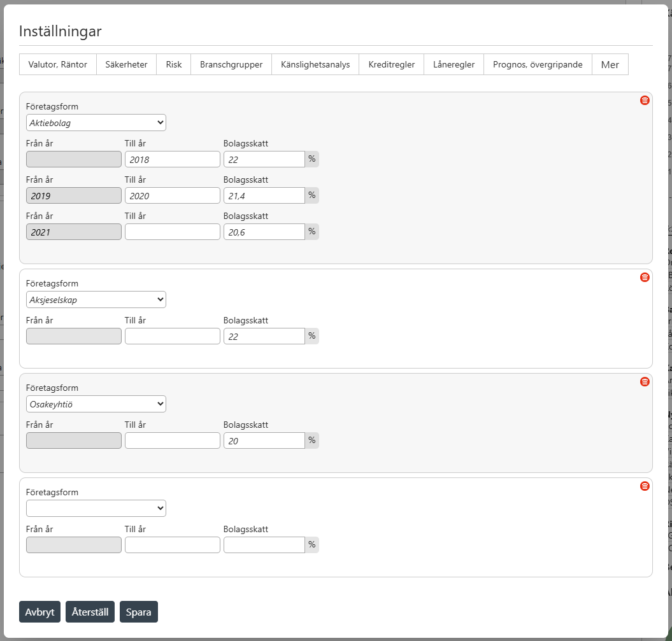
Task: Click empty Från år field under Aktiebolag
Action: click(x=74, y=159)
